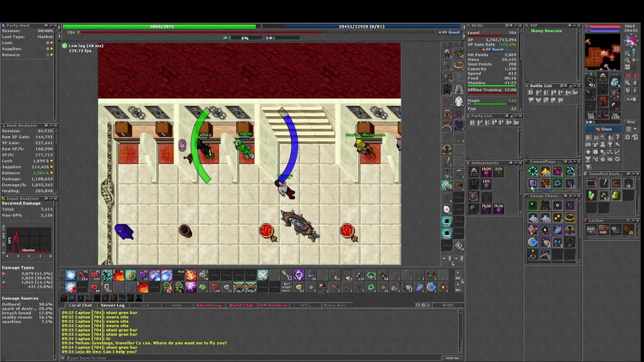The height and width of the screenshot is (362, 644).
Task: Zoom out the minimap
Action: click(627, 53)
